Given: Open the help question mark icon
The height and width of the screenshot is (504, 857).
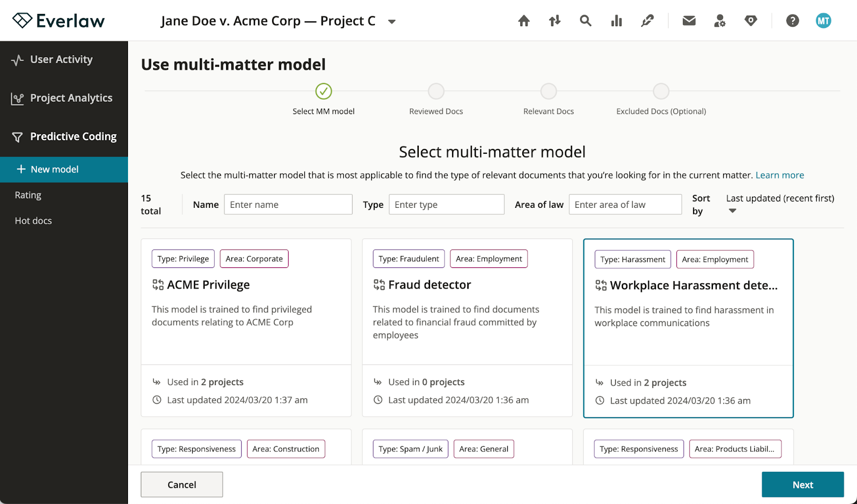Looking at the screenshot, I should [793, 21].
